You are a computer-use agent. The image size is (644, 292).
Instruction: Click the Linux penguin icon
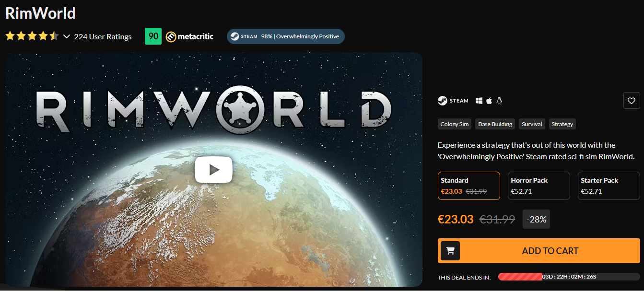click(x=499, y=101)
